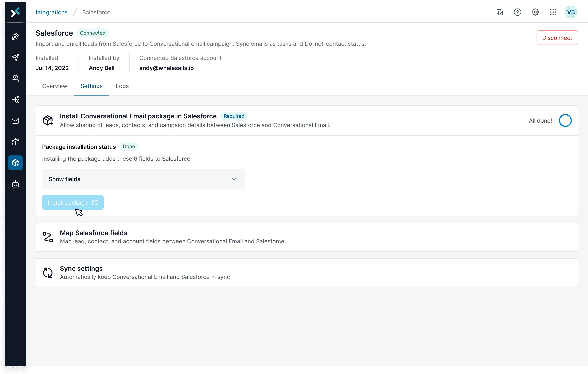Open the Logs tab
Screen dimensions: 588x374
pos(122,86)
